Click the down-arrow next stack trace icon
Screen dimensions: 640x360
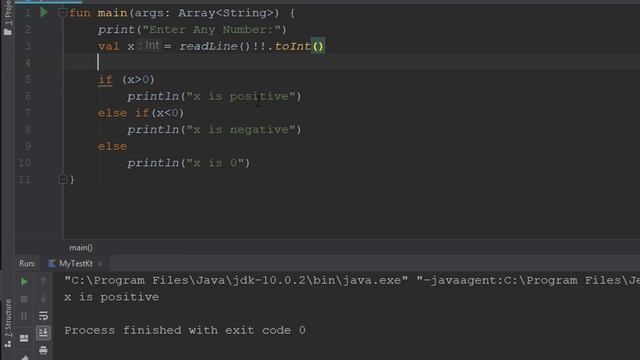(x=43, y=299)
